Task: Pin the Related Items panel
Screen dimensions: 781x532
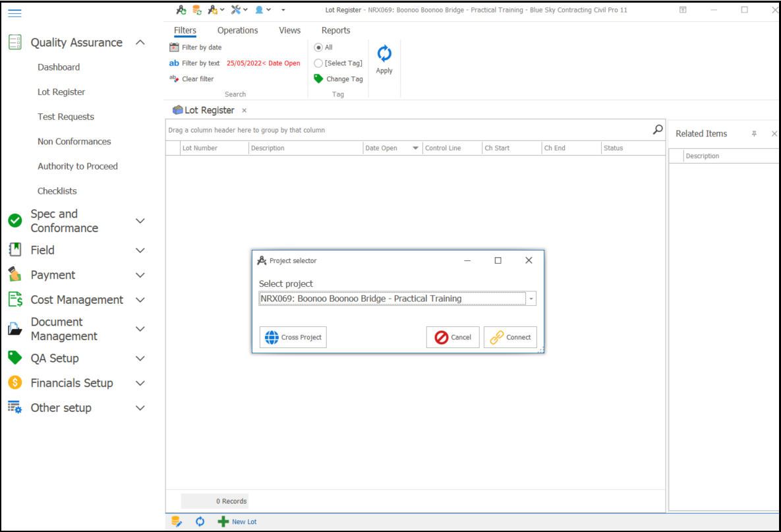Action: [x=754, y=134]
